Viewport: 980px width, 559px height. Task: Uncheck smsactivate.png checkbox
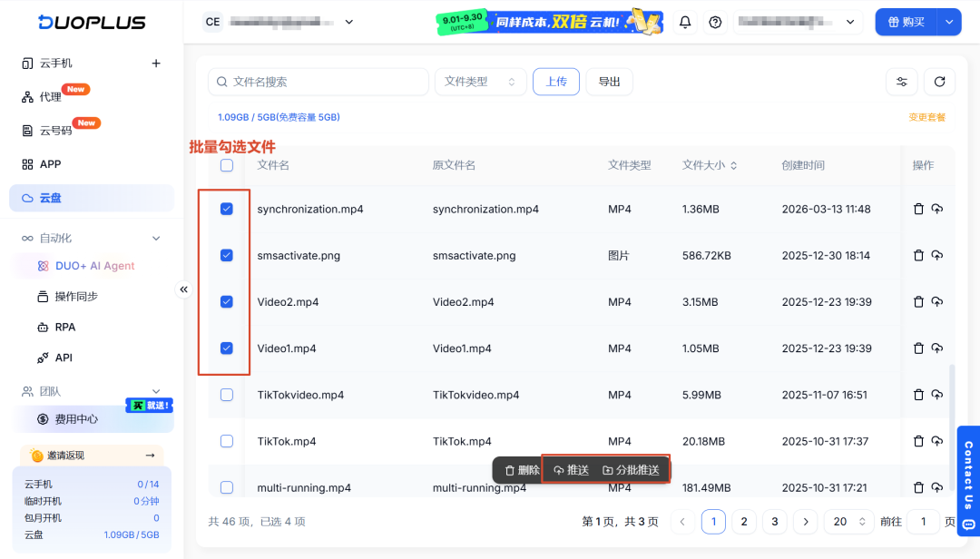(227, 255)
